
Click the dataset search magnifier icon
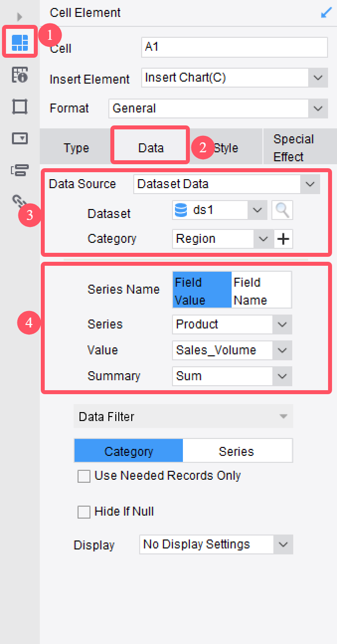coord(282,210)
